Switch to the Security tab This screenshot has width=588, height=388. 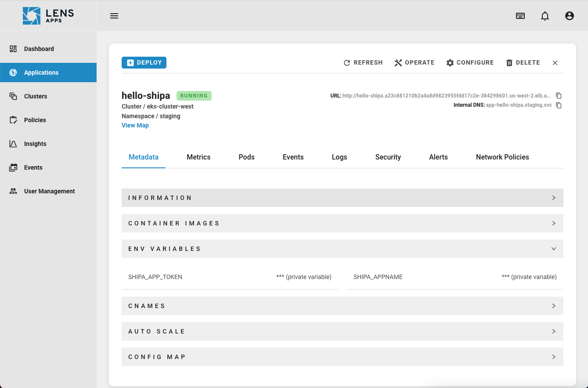click(388, 157)
